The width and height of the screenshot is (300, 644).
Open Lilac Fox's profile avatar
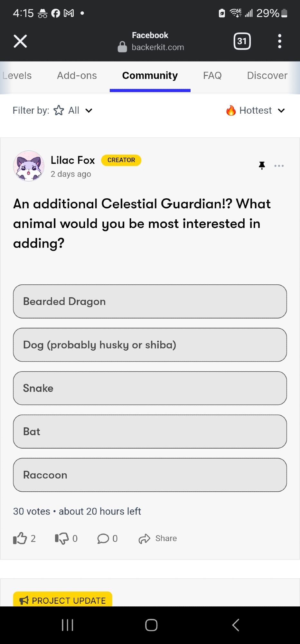pyautogui.click(x=29, y=166)
